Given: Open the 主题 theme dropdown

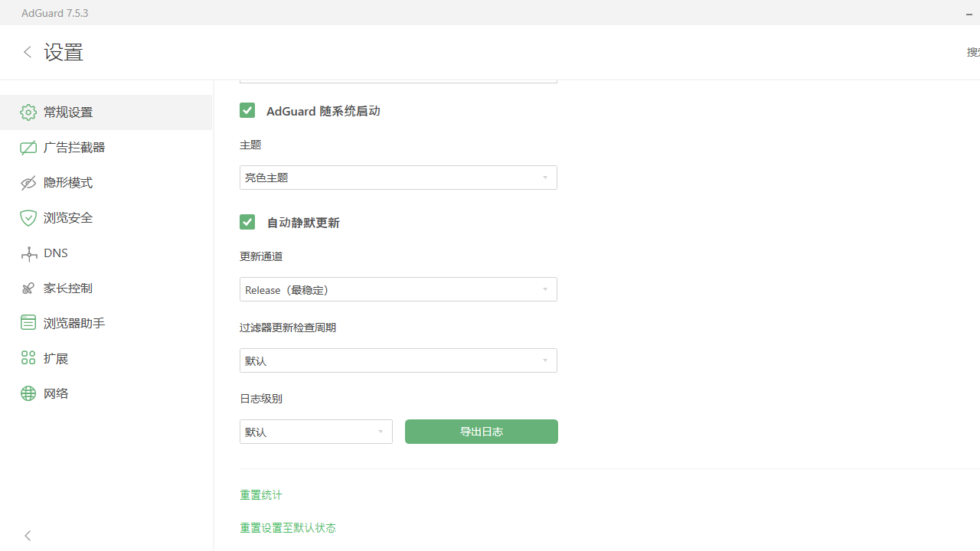Looking at the screenshot, I should pos(398,177).
